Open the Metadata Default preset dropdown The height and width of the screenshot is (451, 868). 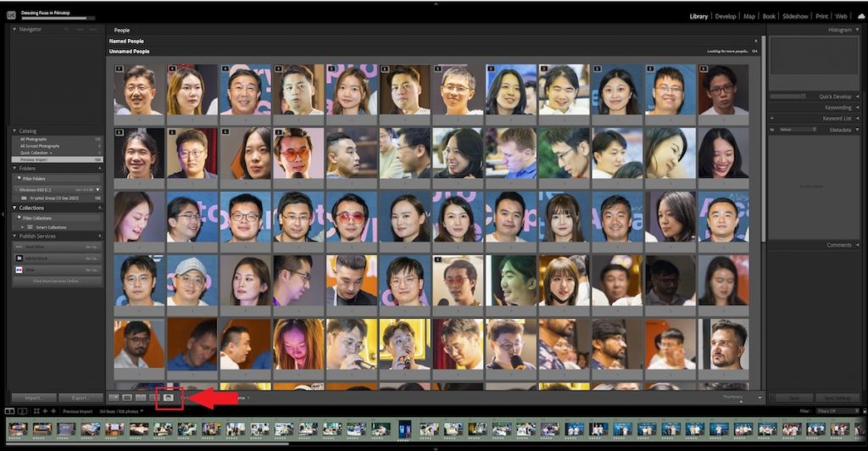[x=798, y=130]
